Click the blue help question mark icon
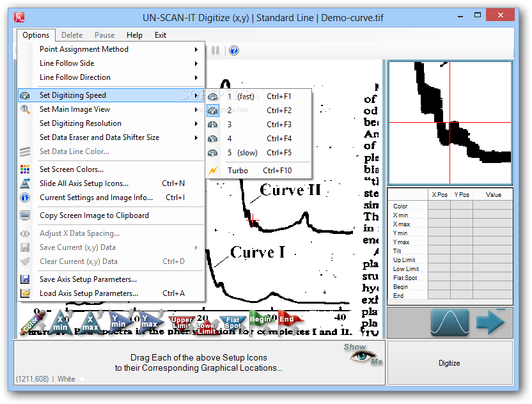532x404 pixels. pyautogui.click(x=234, y=50)
